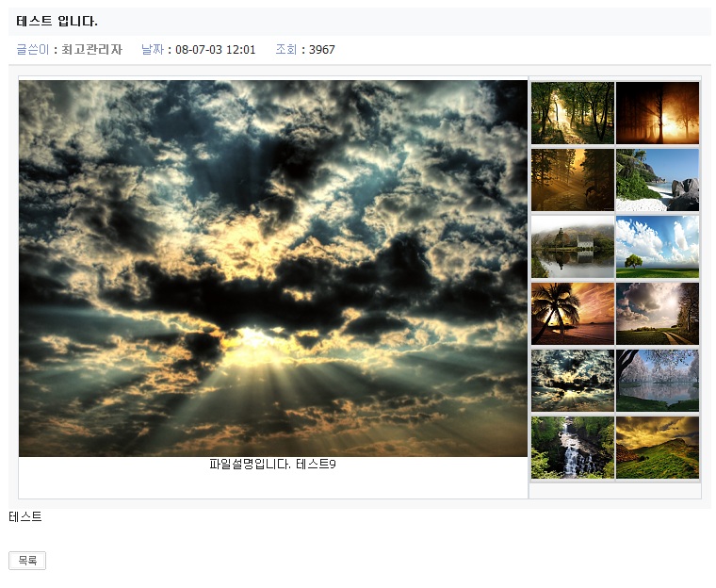Viewport: 716px width, 588px height.
Task: Open the sunlit forest path thumbnail
Action: pos(573,113)
